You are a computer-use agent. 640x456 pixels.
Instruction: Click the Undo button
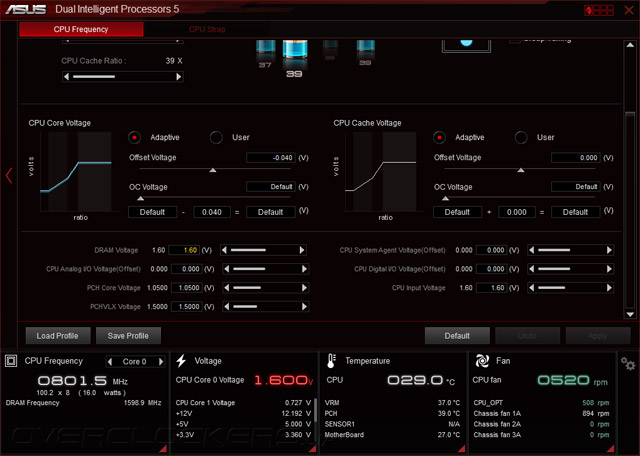click(527, 336)
